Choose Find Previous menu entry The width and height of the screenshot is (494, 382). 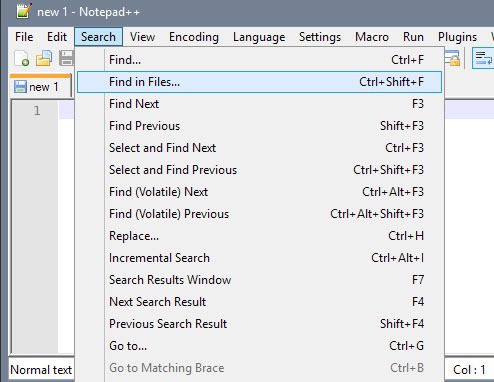(x=259, y=126)
